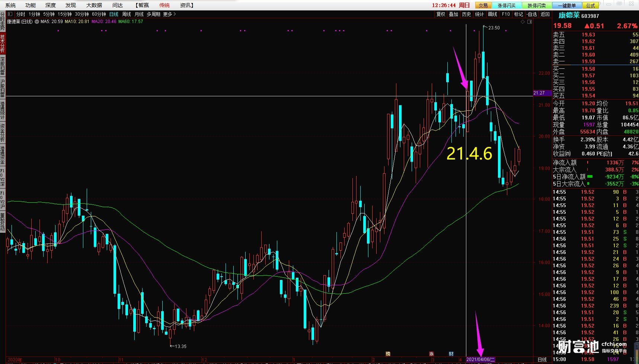Select the 5分钟 period
This screenshot has height=364, width=639.
pos(49,14)
